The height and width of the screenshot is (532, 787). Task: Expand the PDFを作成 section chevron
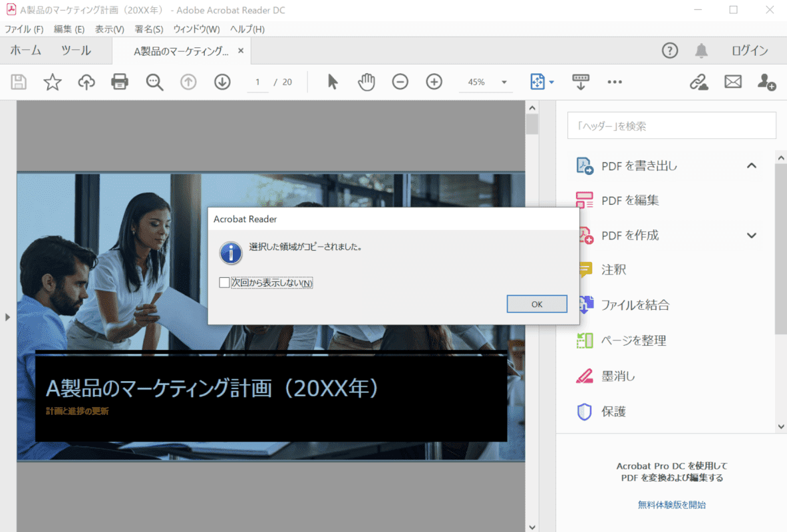pos(751,235)
